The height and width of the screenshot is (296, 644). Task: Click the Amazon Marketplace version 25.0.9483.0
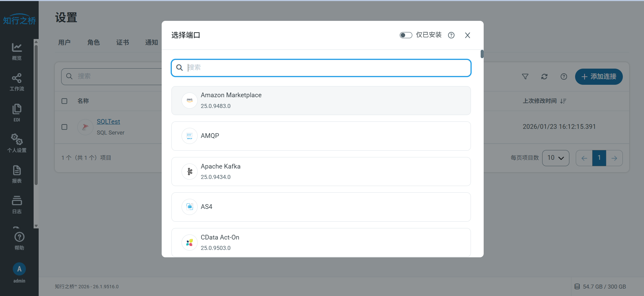pos(215,106)
